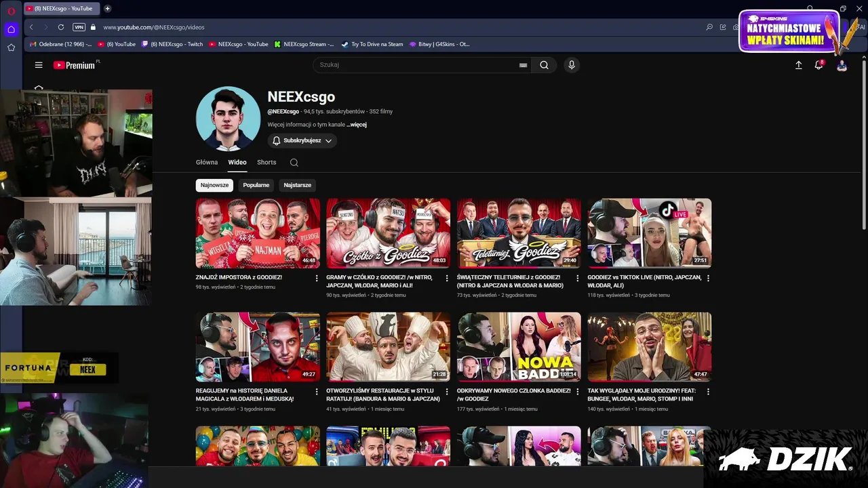Expand channel description via ...więcej
This screenshot has width=868, height=488.
[x=357, y=125]
